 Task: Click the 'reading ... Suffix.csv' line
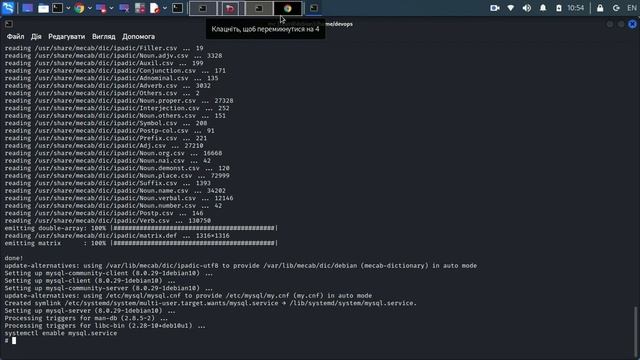click(x=108, y=183)
